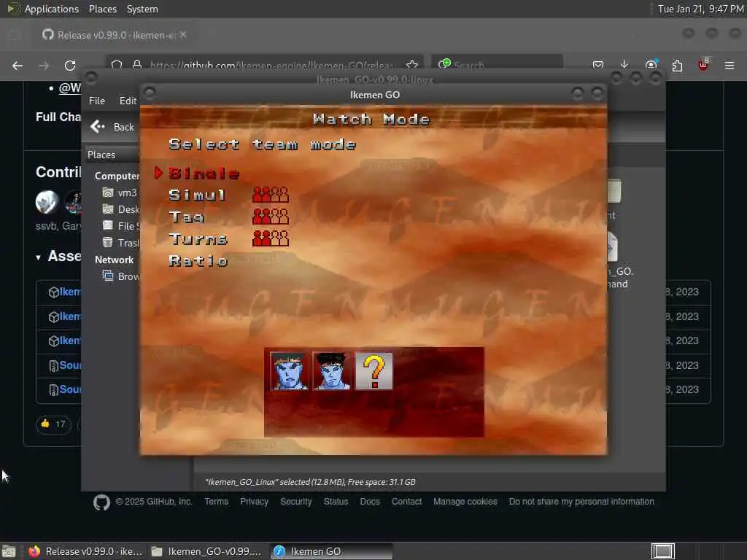Image resolution: width=747 pixels, height=560 pixels.
Task: Collapse the Assets section triangle on GitHub
Action: click(x=38, y=257)
